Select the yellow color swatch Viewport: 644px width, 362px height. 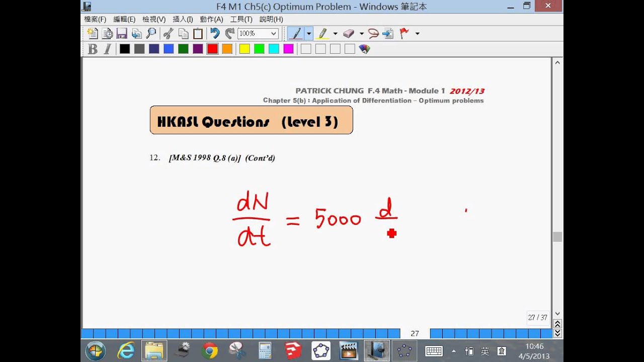coord(245,49)
